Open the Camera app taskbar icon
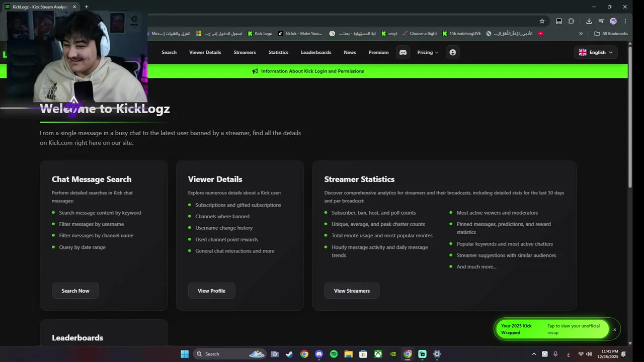The image size is (644, 362). pos(275,354)
